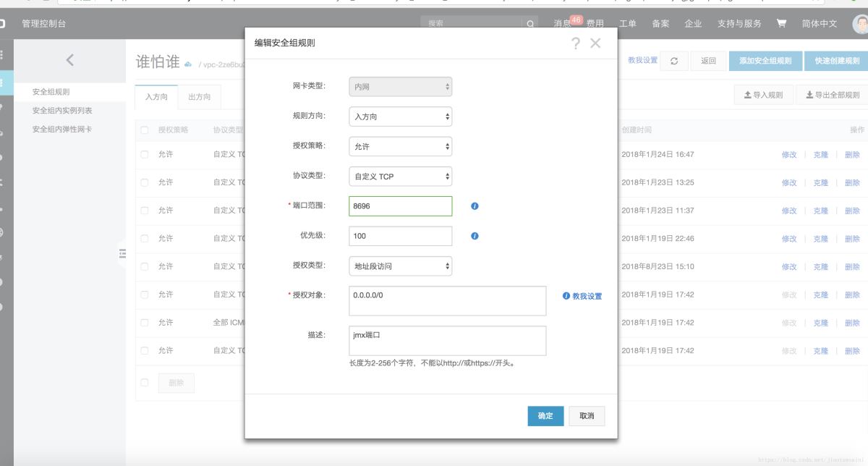Click the 确定 button to confirm
Viewport: 868px width, 466px height.
coord(545,415)
